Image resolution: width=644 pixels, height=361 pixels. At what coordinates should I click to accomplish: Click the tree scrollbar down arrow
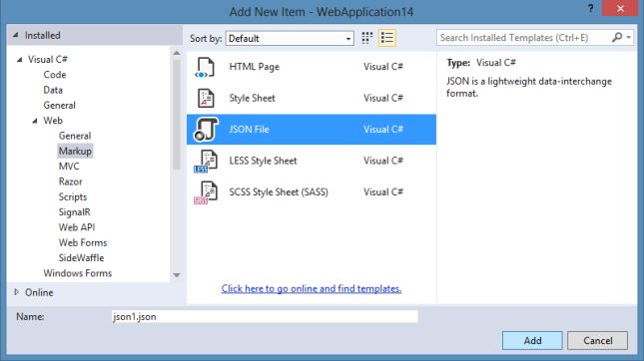pyautogui.click(x=177, y=275)
